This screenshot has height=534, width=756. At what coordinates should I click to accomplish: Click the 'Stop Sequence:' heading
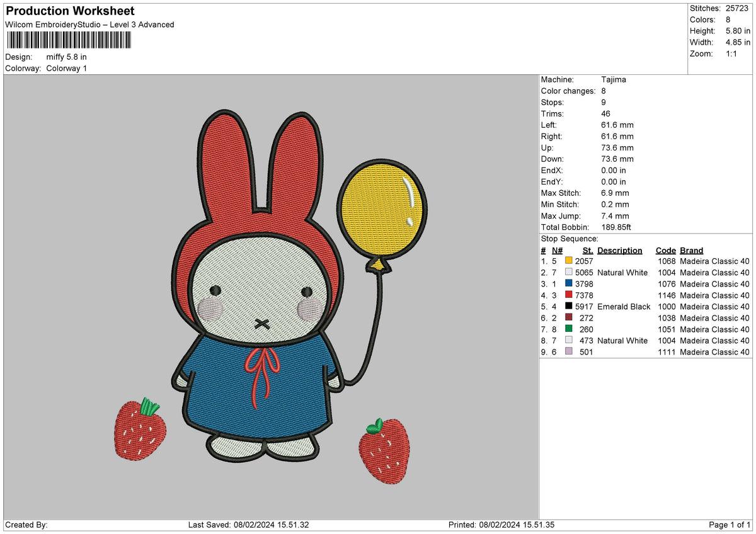pos(570,239)
